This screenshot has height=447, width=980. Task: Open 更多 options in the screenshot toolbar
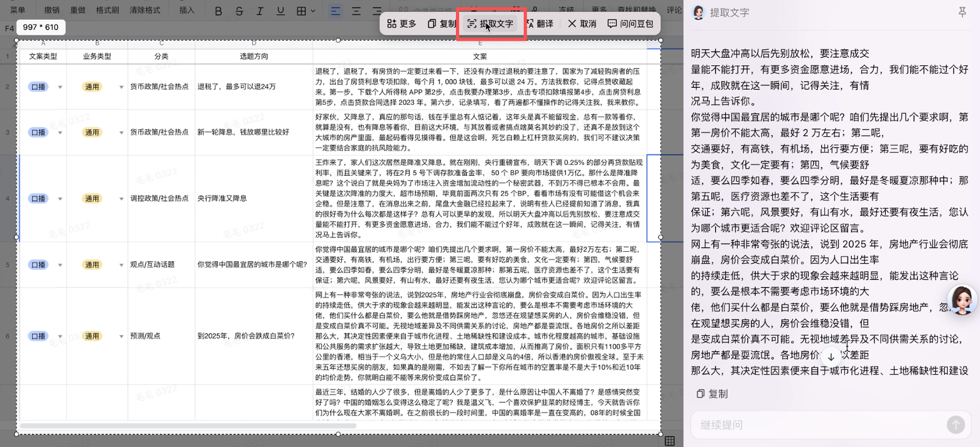(x=401, y=24)
